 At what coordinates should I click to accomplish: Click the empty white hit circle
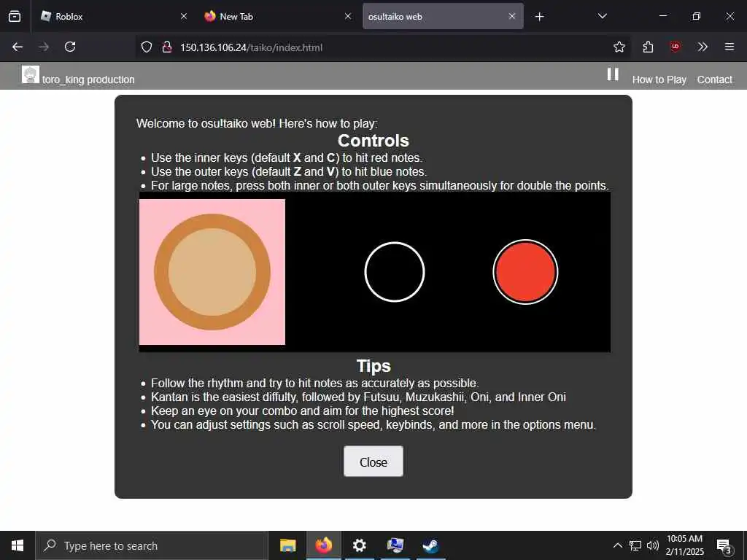(x=395, y=272)
